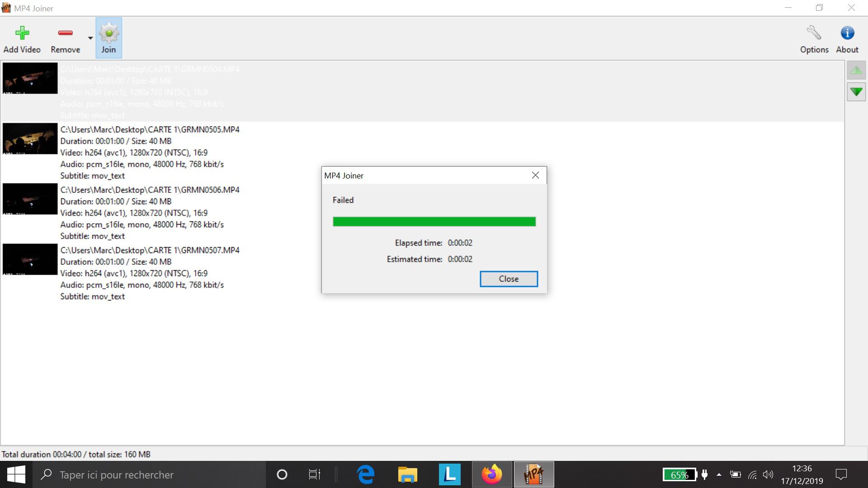Open Cortana circle icon on taskbar
The height and width of the screenshot is (488, 868).
coord(282,474)
